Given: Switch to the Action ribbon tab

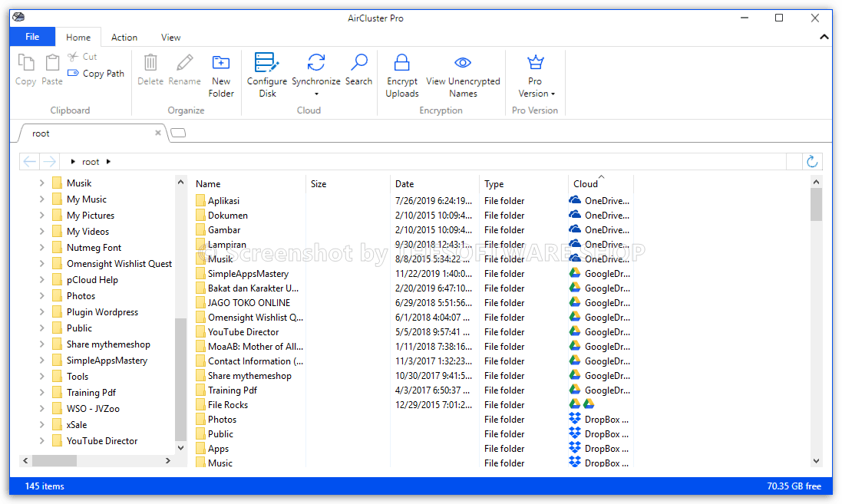Looking at the screenshot, I should [x=124, y=38].
